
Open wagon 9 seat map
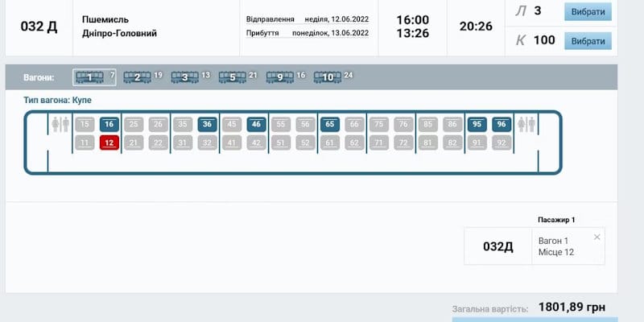coord(279,77)
